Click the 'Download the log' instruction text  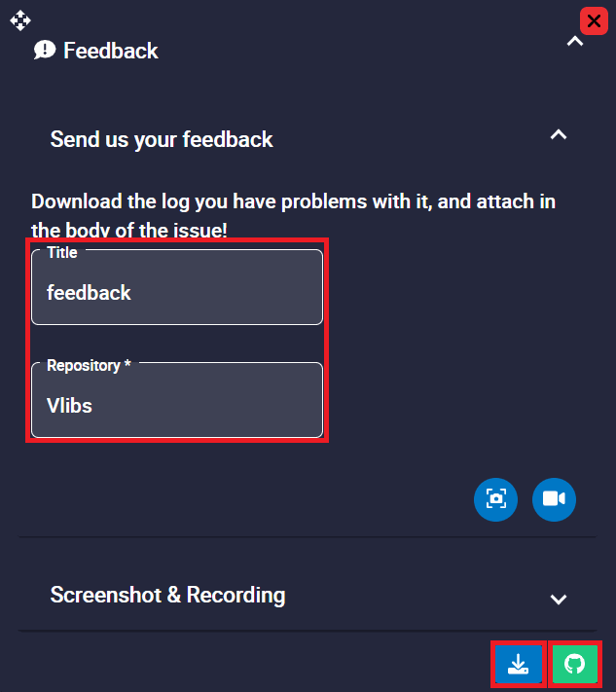pos(293,202)
